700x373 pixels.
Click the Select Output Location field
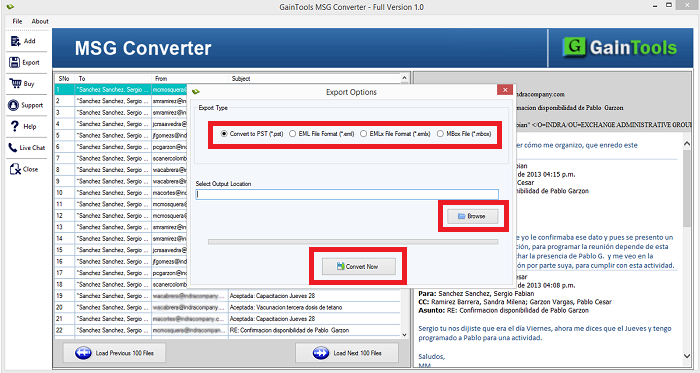click(347, 194)
